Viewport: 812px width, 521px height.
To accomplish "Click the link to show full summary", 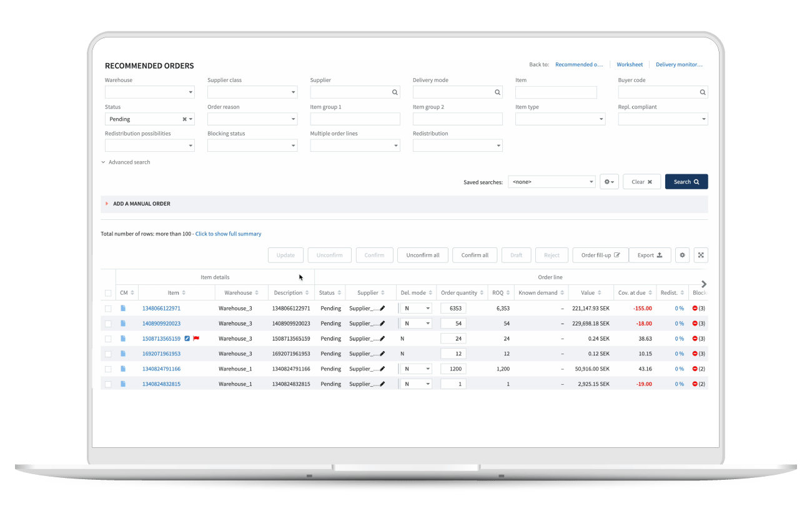I will (228, 233).
